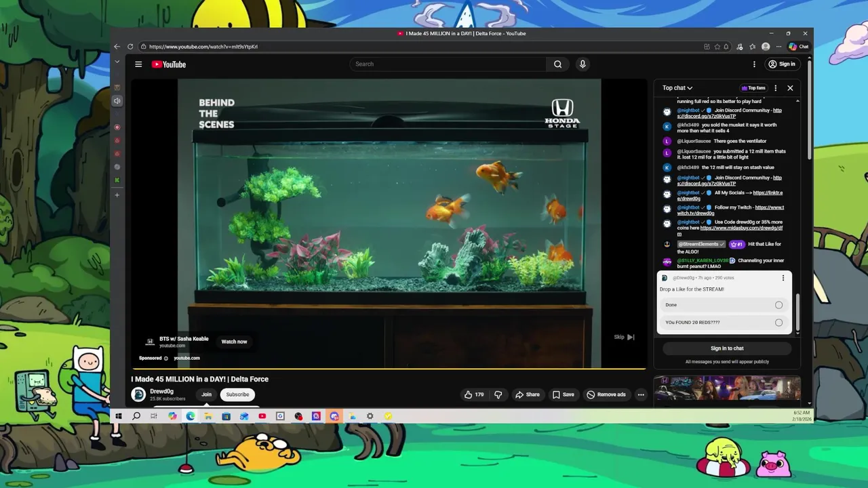Open Copilot Chat in Edge toolbar
Viewport: 868px width, 488px height.
click(798, 47)
